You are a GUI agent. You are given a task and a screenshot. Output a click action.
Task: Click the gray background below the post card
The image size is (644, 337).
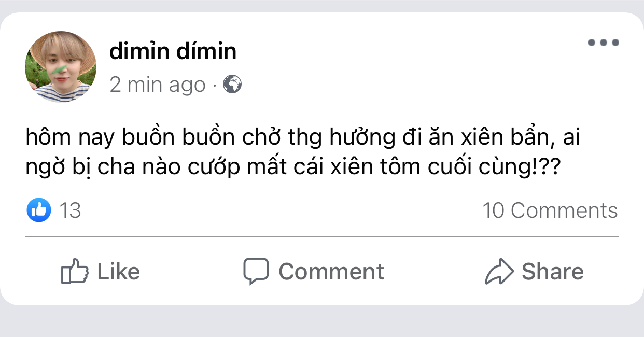click(x=321, y=322)
